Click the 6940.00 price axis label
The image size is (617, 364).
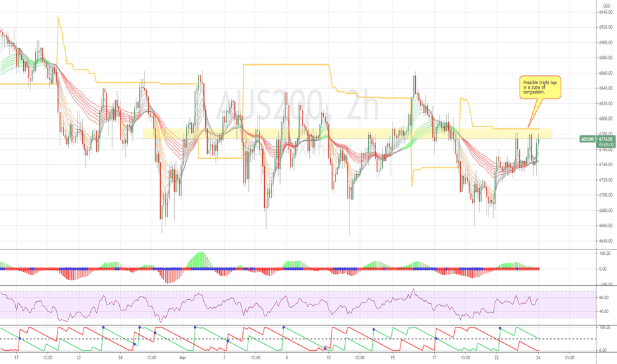[x=606, y=12]
